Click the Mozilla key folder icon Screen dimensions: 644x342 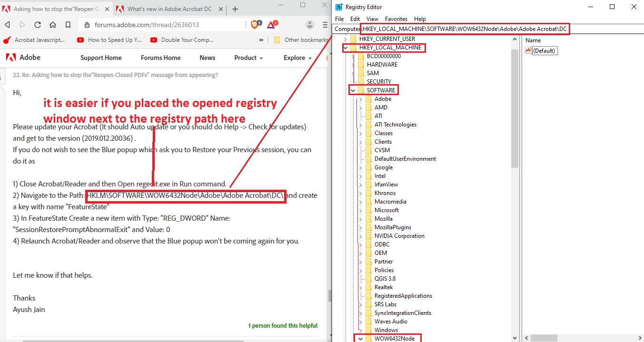click(x=368, y=219)
